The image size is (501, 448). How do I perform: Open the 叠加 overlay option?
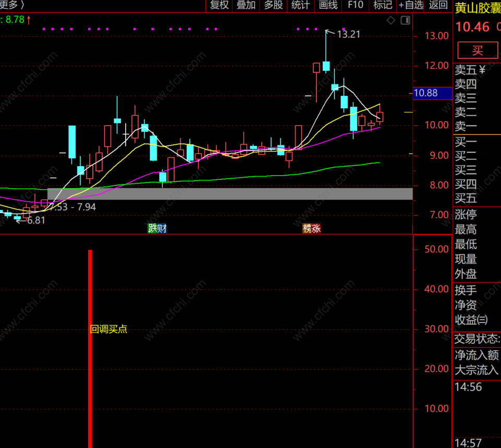246,5
